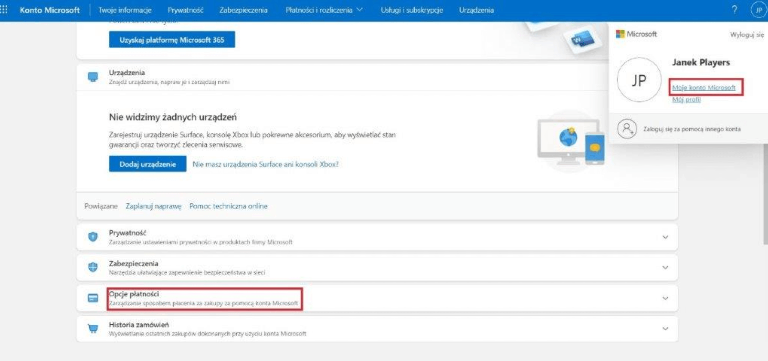768x361 pixels.
Task: Click the help question mark icon
Action: click(x=734, y=10)
